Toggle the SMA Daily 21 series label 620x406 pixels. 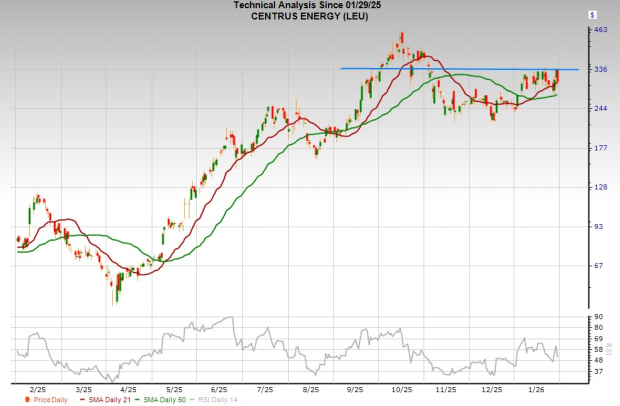103,400
